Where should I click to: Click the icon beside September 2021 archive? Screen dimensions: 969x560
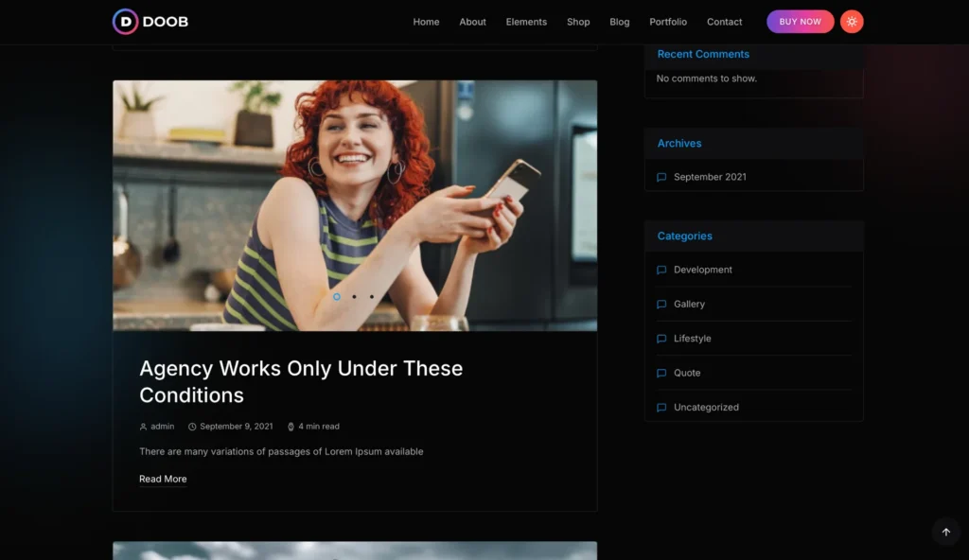tap(661, 177)
